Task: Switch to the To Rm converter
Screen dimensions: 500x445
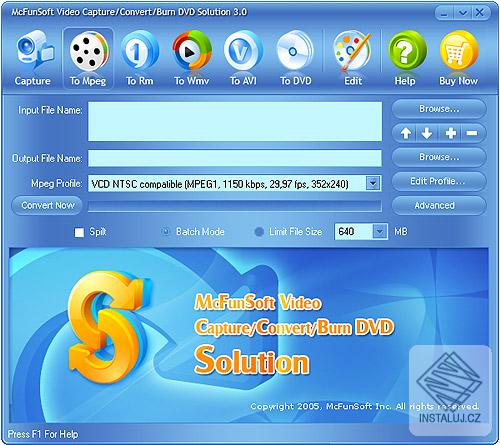Action: coord(140,58)
